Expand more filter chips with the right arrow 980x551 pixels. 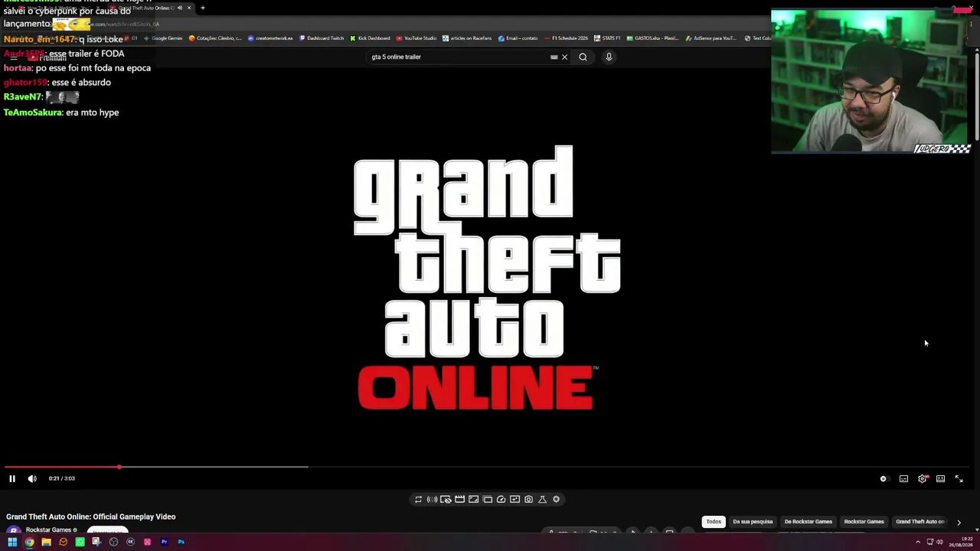click(959, 522)
